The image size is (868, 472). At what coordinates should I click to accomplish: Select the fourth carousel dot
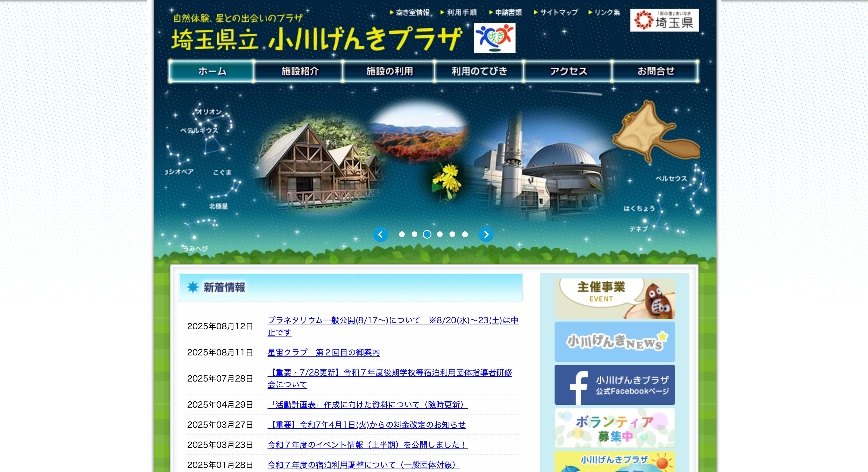tap(440, 234)
